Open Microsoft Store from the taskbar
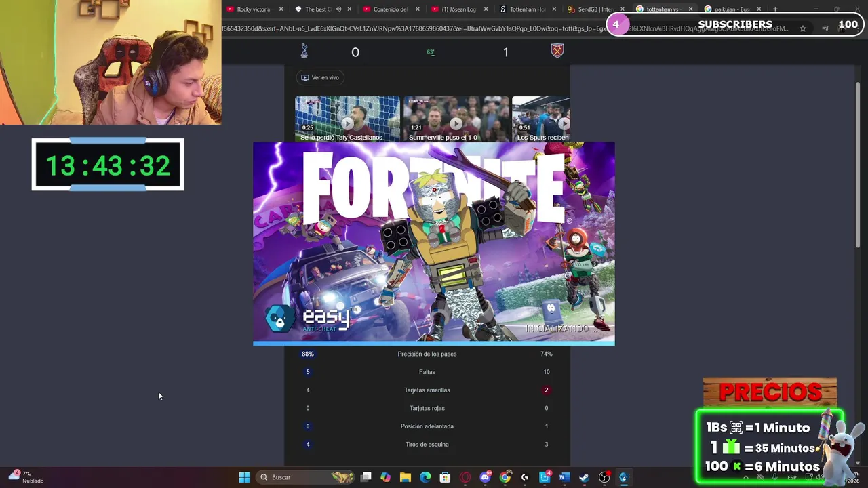868x488 pixels. click(445, 477)
